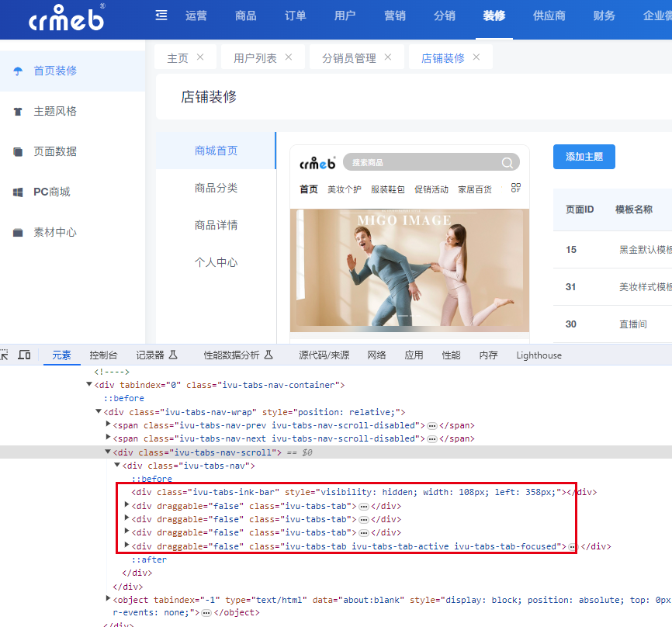Open the DevTools 元素 tab
672x627 pixels.
point(62,355)
